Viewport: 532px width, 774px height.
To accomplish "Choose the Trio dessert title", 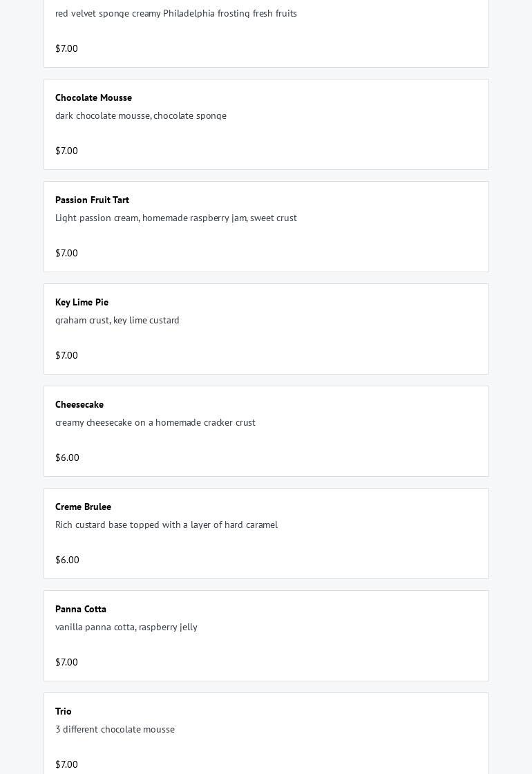I will point(64,711).
